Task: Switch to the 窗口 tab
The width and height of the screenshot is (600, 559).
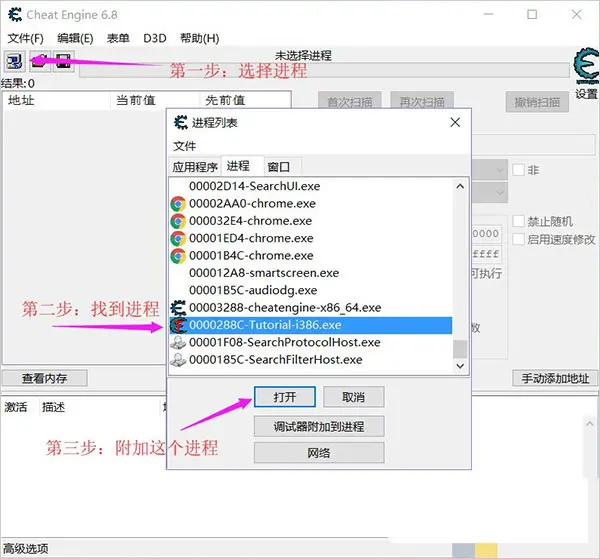Action: click(279, 166)
